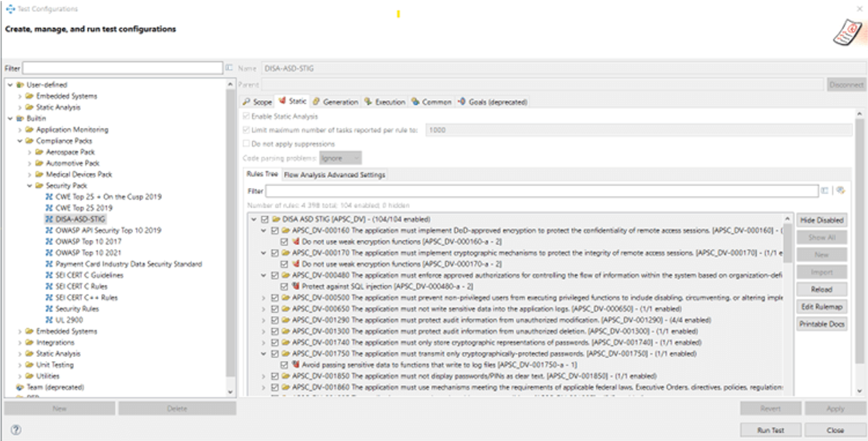Viewport: 868px width, 441px height.
Task: Select the OWASP Top 10 2021 configuration
Action: pos(88,253)
